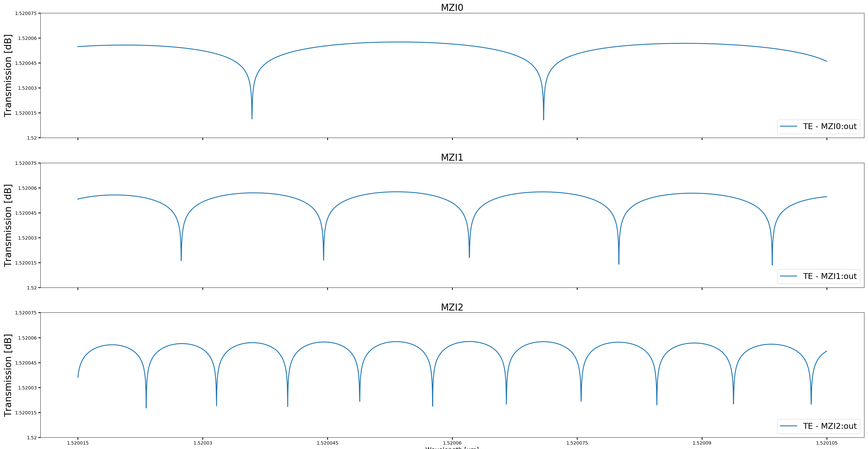Click the leftmost dip in the MZI1 curve
868x449 pixels.
click(181, 258)
